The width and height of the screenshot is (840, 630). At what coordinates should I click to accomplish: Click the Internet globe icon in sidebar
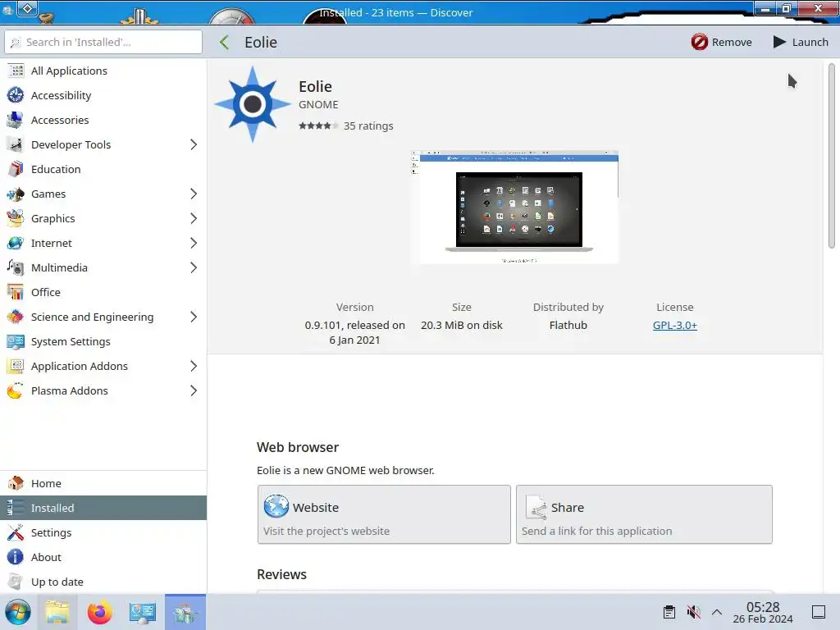16,243
